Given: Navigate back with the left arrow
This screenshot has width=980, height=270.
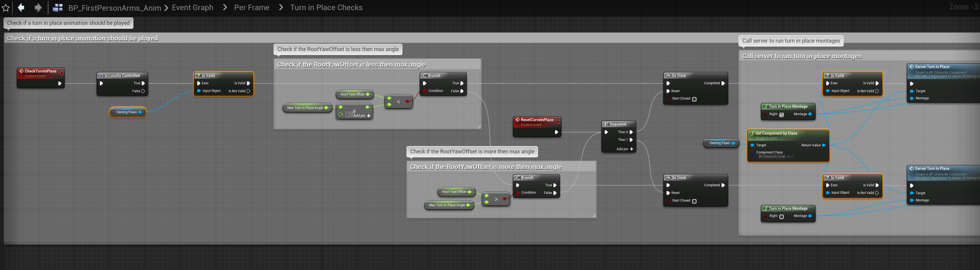Looking at the screenshot, I should [x=21, y=8].
